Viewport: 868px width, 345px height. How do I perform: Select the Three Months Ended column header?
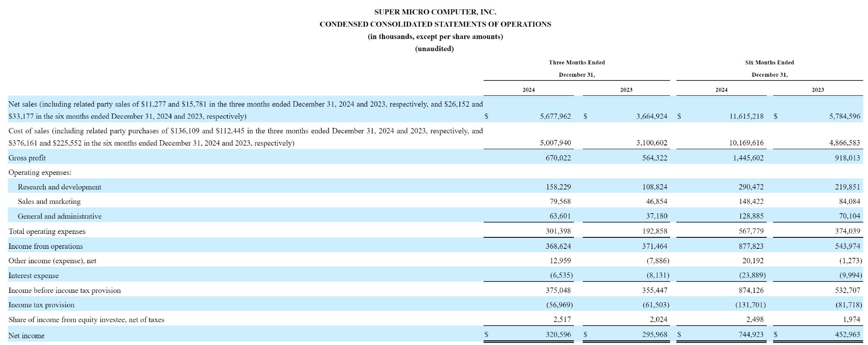coord(577,62)
